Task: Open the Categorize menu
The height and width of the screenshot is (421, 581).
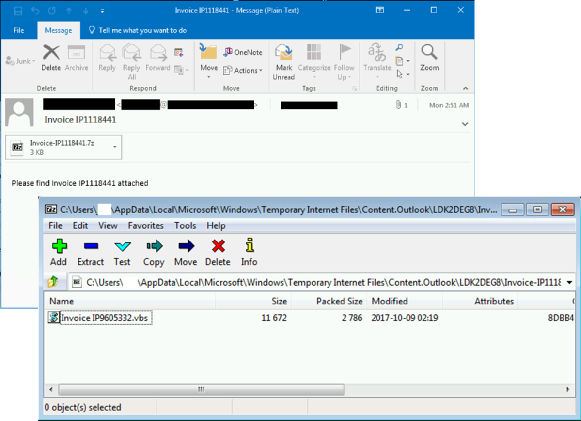Action: pos(314,61)
